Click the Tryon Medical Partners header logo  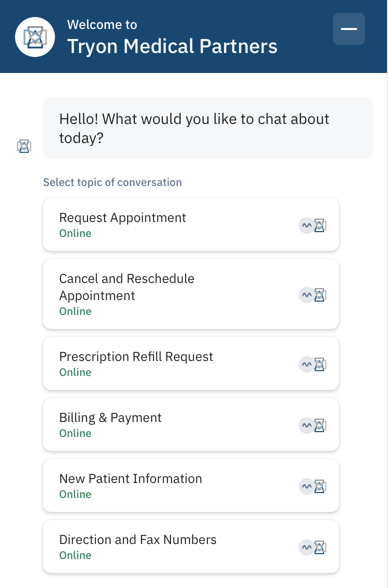35,37
